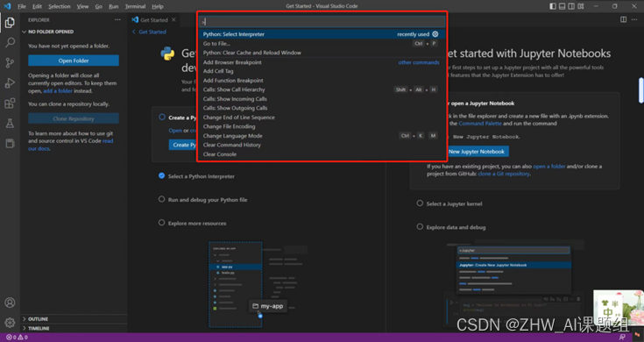Toggle bottom panel layout icon

click(563, 6)
